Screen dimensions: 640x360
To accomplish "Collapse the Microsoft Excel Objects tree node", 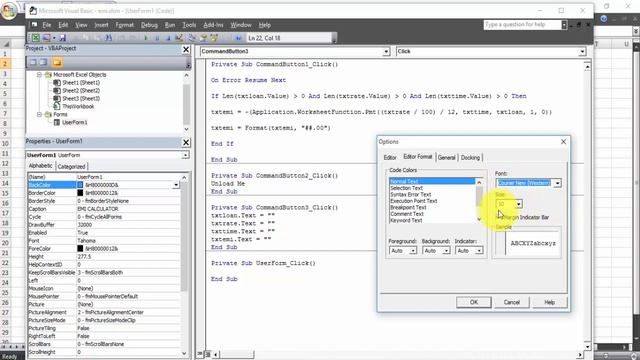I will click(39, 75).
